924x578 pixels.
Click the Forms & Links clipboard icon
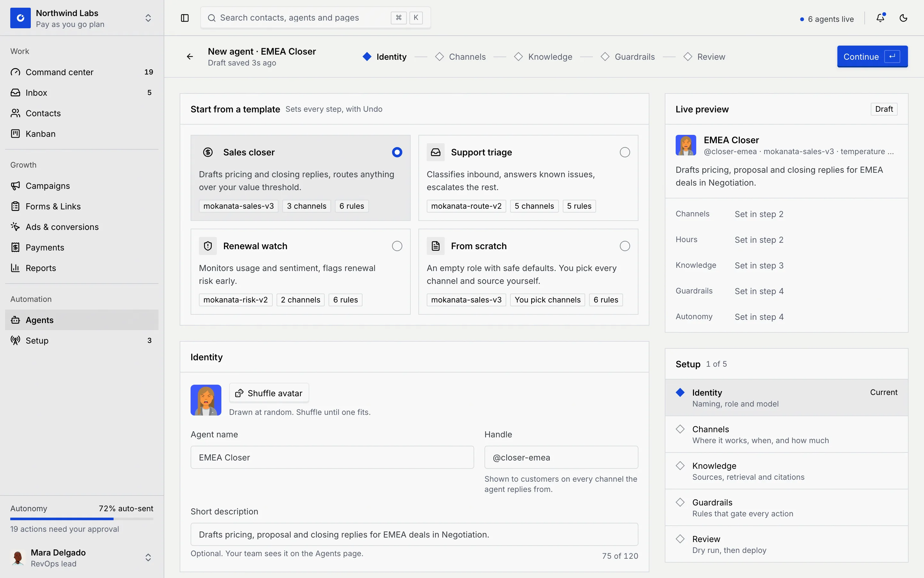(x=15, y=206)
